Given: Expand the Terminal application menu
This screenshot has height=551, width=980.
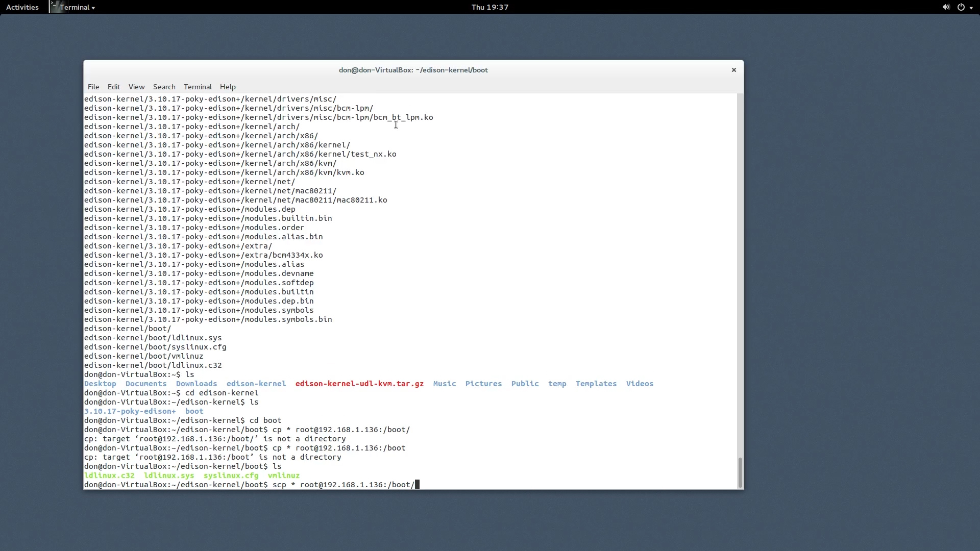Looking at the screenshot, I should click(77, 7).
